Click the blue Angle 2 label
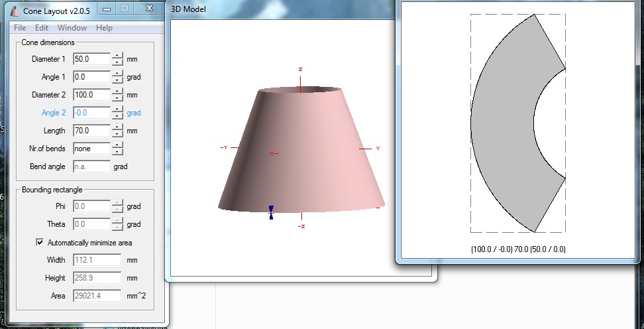 pos(54,113)
